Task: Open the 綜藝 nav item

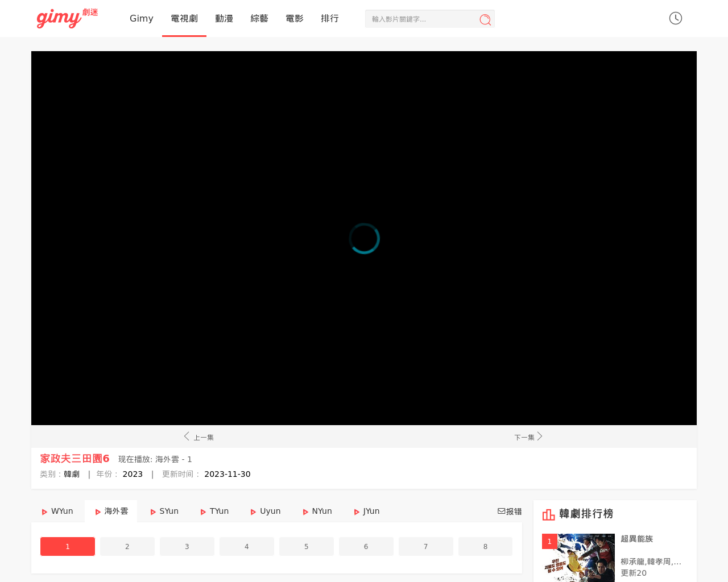Action: click(x=259, y=18)
